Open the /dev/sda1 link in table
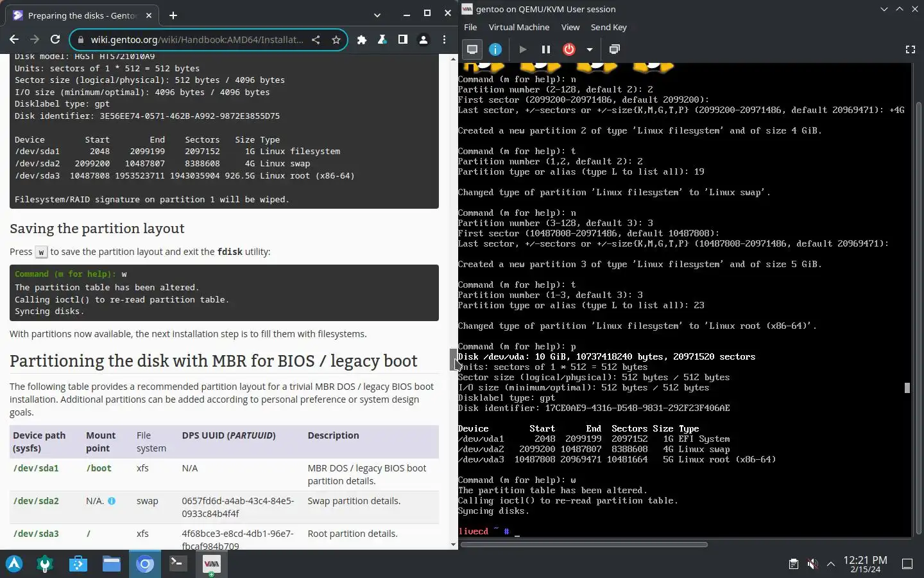The image size is (924, 578). (36, 468)
